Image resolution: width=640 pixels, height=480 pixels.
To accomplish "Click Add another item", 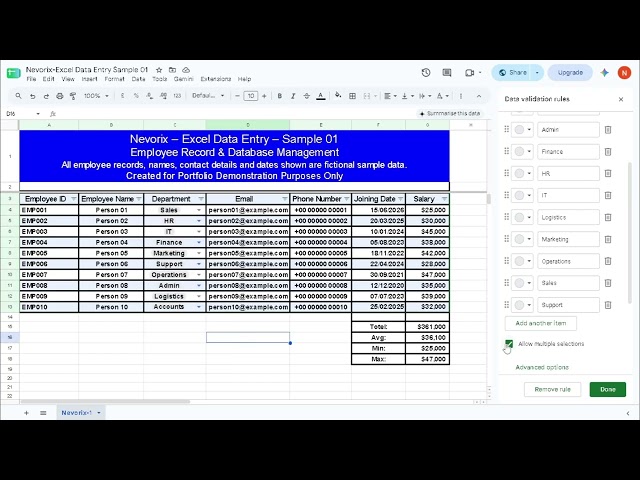I will pos(541,323).
